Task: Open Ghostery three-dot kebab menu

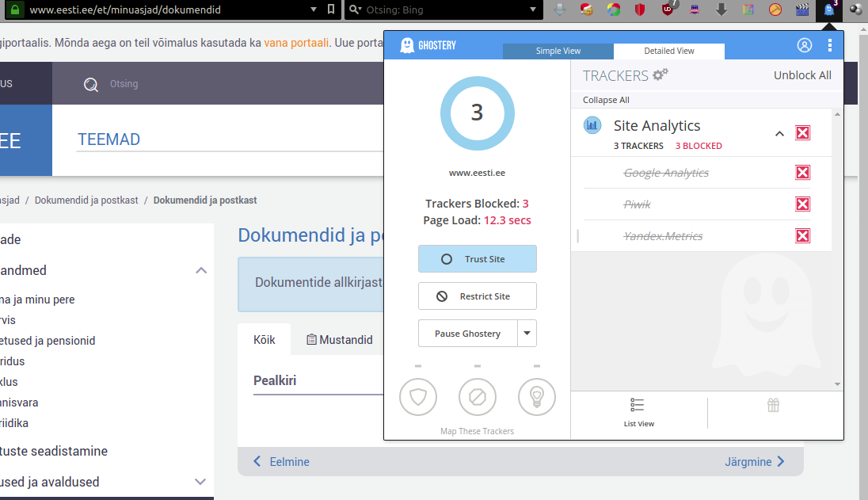Action: click(x=830, y=45)
